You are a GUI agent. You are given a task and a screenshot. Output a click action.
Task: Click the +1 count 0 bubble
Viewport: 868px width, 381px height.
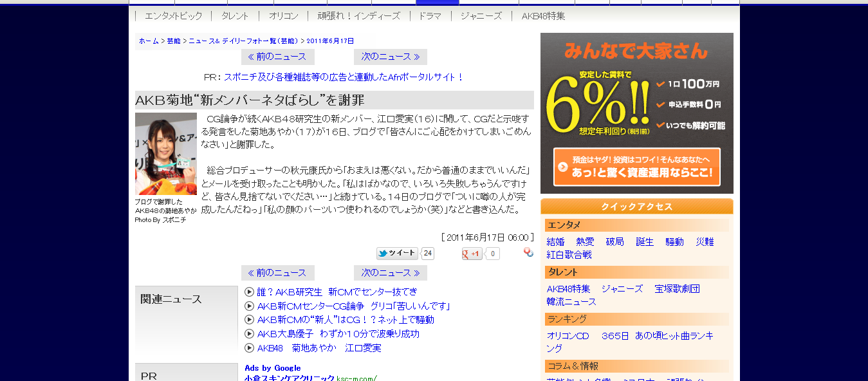click(x=492, y=254)
